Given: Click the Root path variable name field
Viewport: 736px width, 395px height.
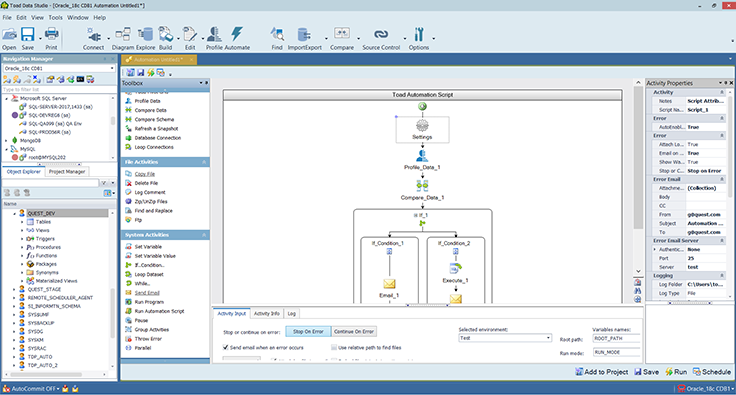Looking at the screenshot, I should pos(616,338).
